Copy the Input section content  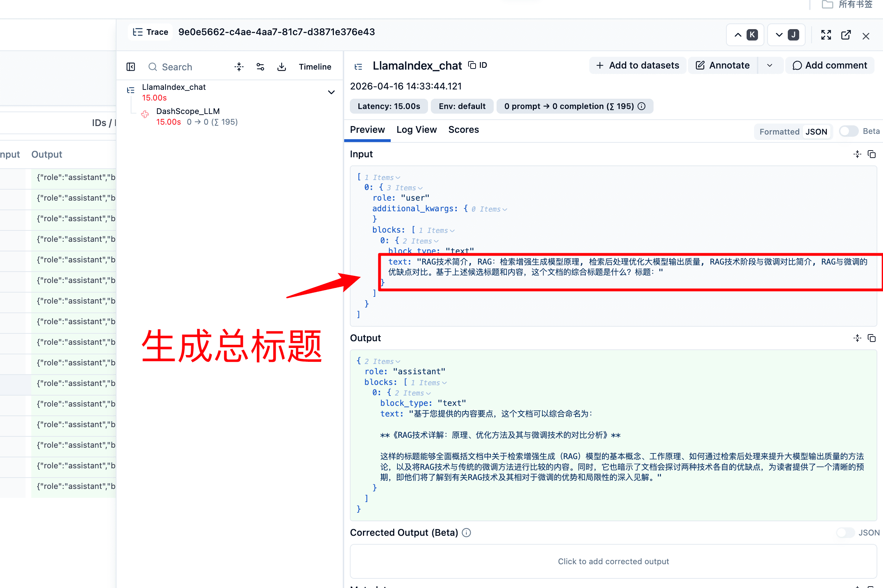pyautogui.click(x=872, y=154)
